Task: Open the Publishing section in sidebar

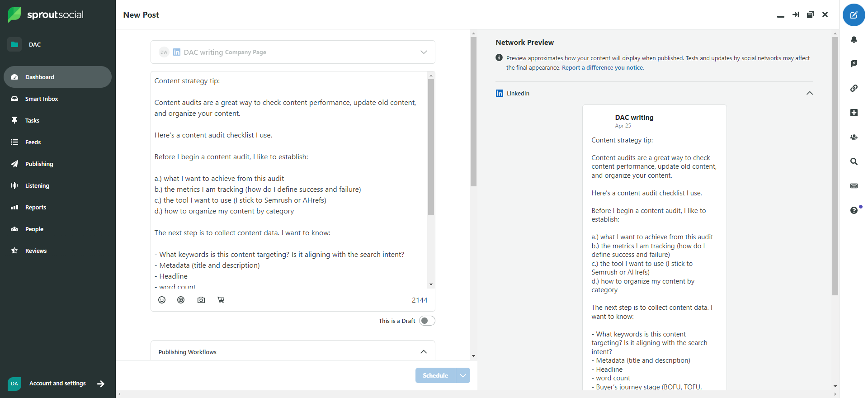Action: (x=39, y=164)
